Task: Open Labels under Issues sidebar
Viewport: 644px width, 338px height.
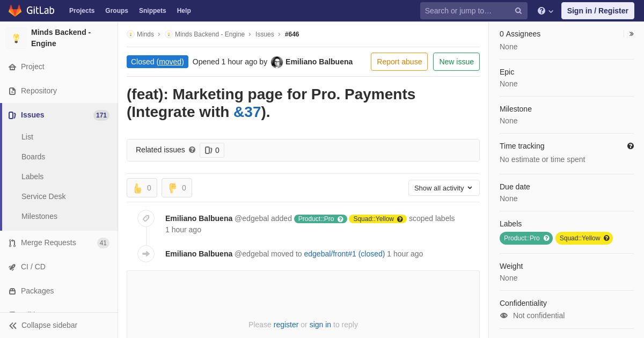Action: point(33,177)
